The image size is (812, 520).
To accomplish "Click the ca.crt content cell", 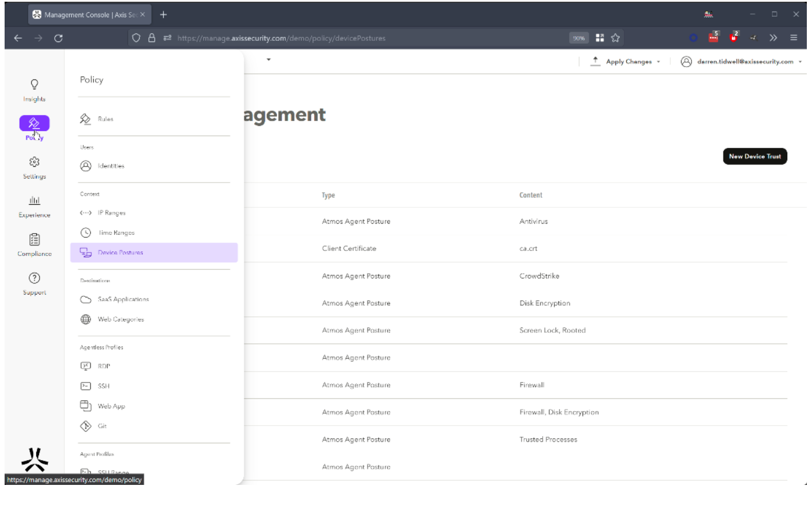I will coord(528,248).
